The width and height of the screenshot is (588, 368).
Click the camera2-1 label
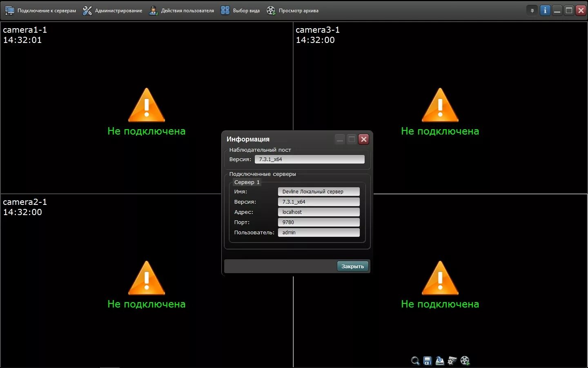(25, 202)
